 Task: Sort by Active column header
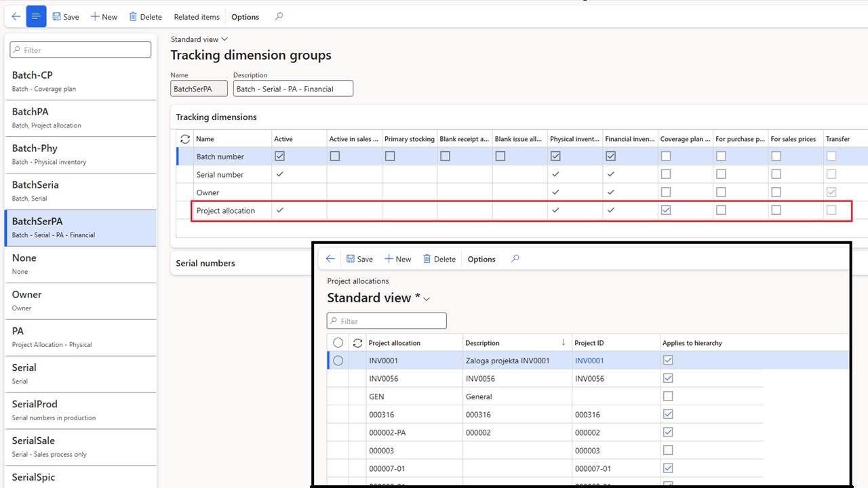299,139
